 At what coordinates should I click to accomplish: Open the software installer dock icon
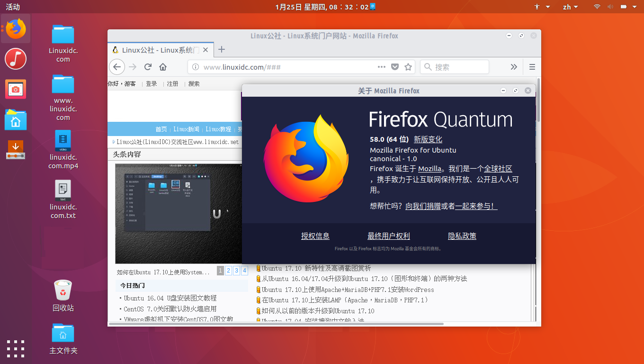tap(16, 150)
